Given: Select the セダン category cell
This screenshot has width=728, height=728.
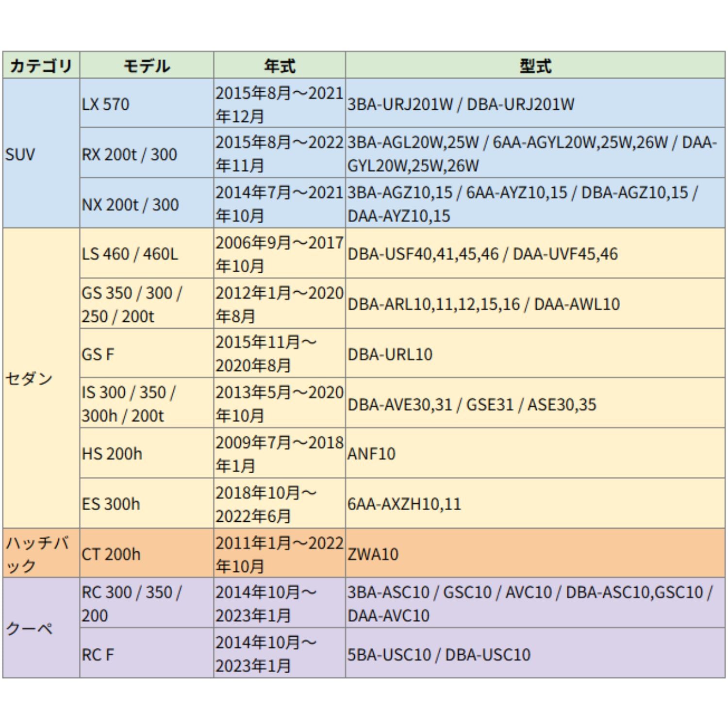Looking at the screenshot, I should pyautogui.click(x=41, y=378).
